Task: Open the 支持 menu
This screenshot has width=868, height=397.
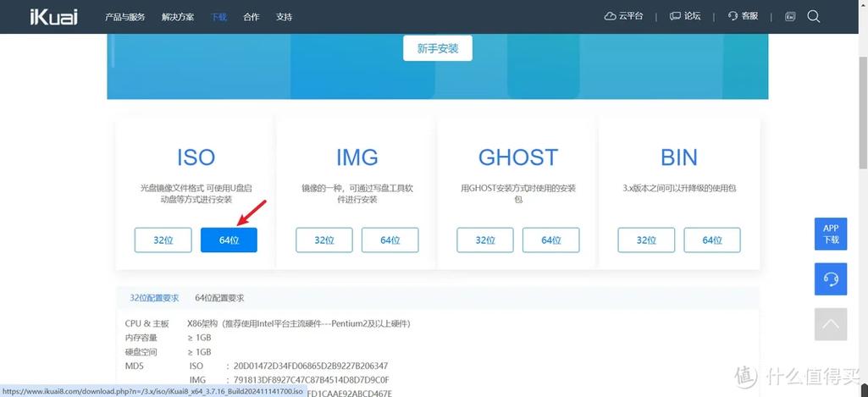Action: 284,17
